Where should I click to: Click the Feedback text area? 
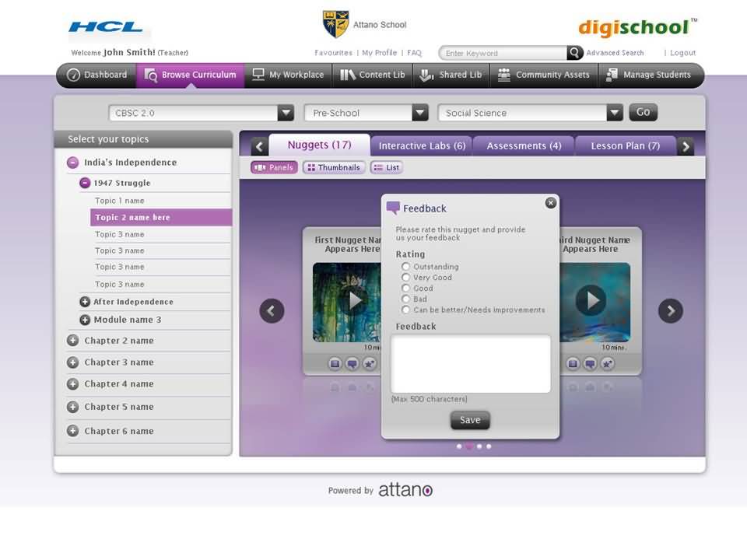point(470,364)
